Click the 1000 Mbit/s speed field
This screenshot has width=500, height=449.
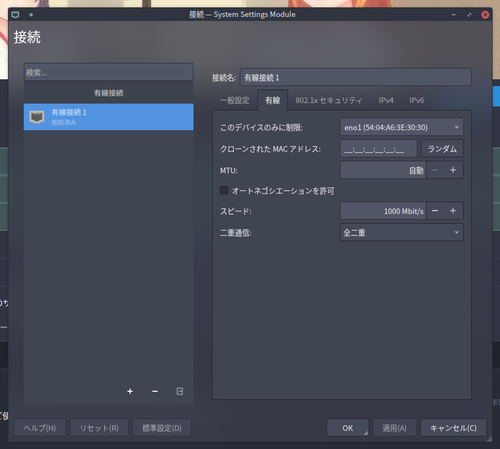click(x=383, y=211)
